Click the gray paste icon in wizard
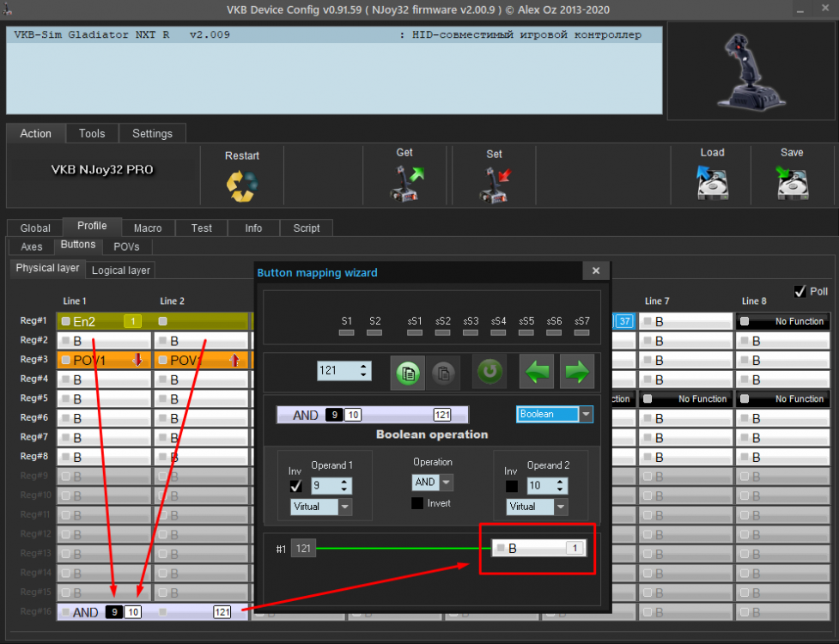The height and width of the screenshot is (644, 839). pos(443,373)
